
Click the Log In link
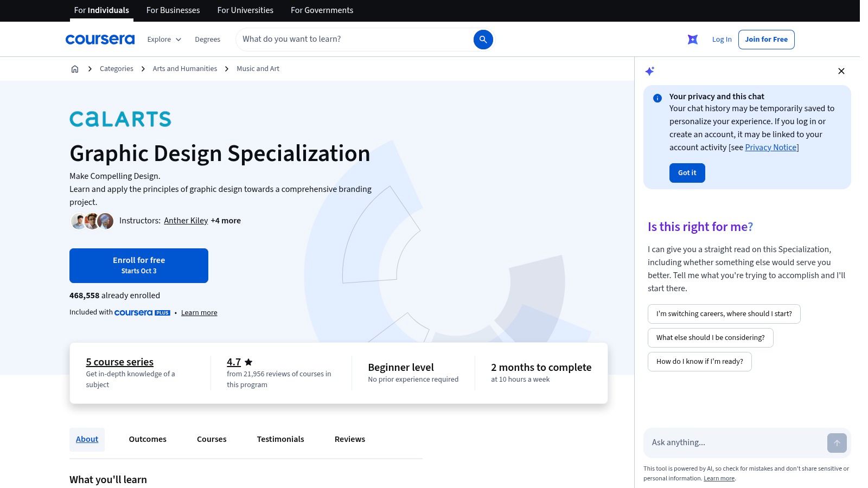click(x=722, y=39)
